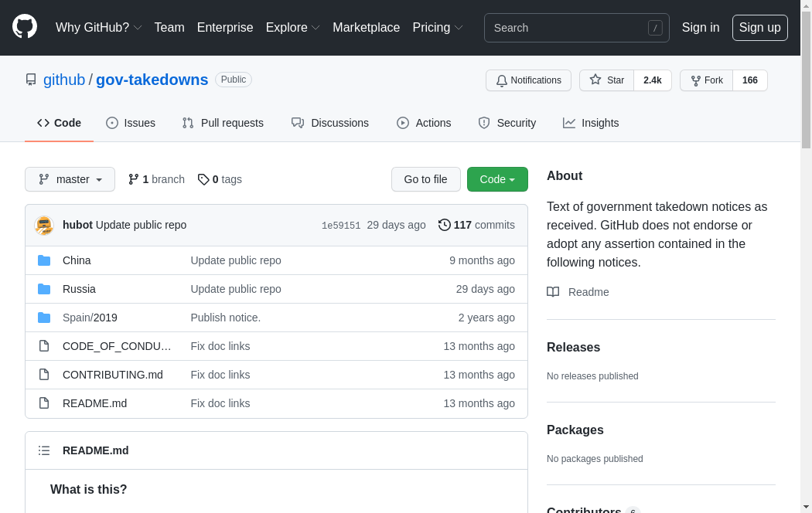Expand the Pricing dropdown menu

438,27
